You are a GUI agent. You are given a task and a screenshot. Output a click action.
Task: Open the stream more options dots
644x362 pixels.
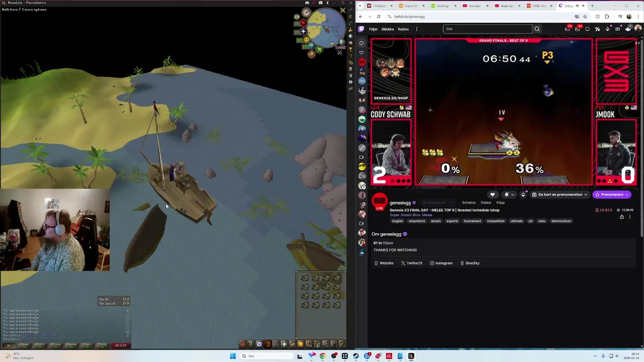(630, 217)
